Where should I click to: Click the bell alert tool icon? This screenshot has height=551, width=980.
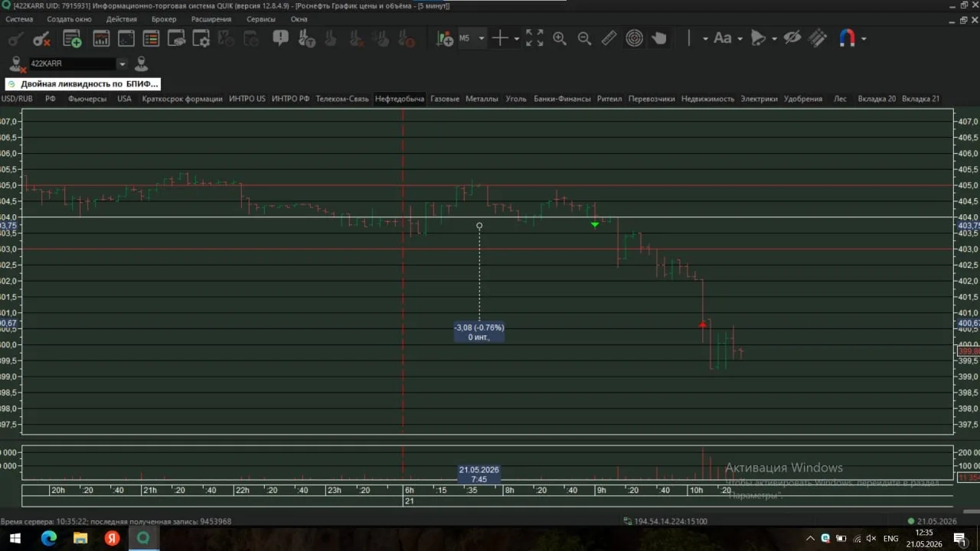click(x=758, y=38)
